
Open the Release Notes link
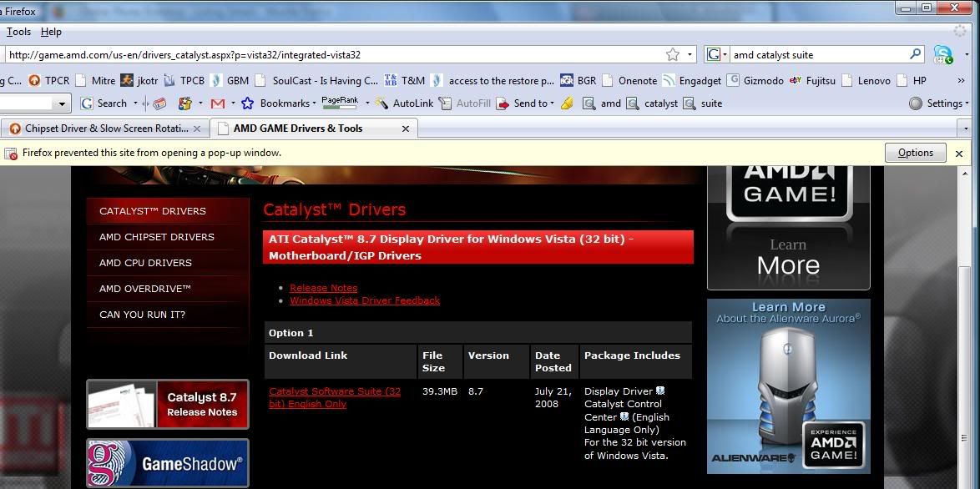323,288
